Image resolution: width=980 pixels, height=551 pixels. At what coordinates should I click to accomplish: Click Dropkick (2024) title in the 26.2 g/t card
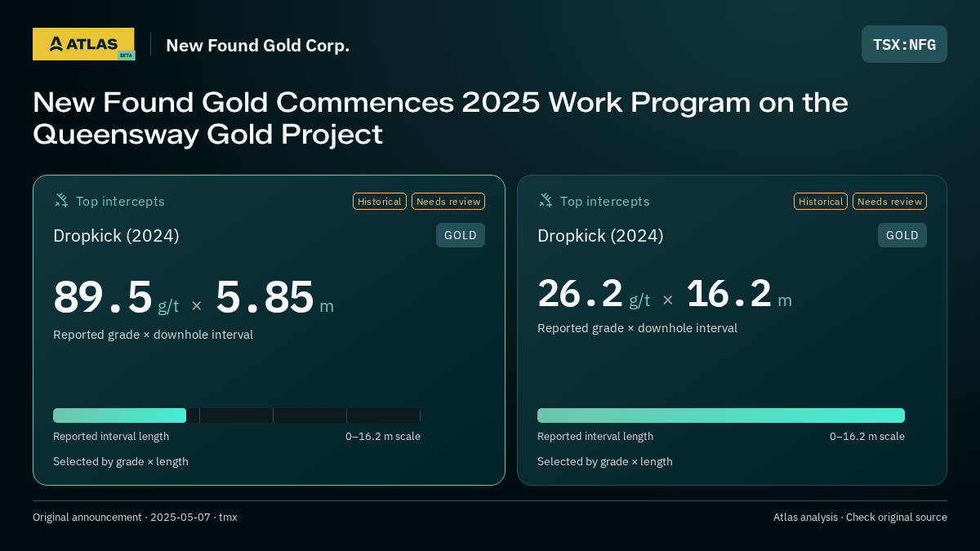coord(600,236)
